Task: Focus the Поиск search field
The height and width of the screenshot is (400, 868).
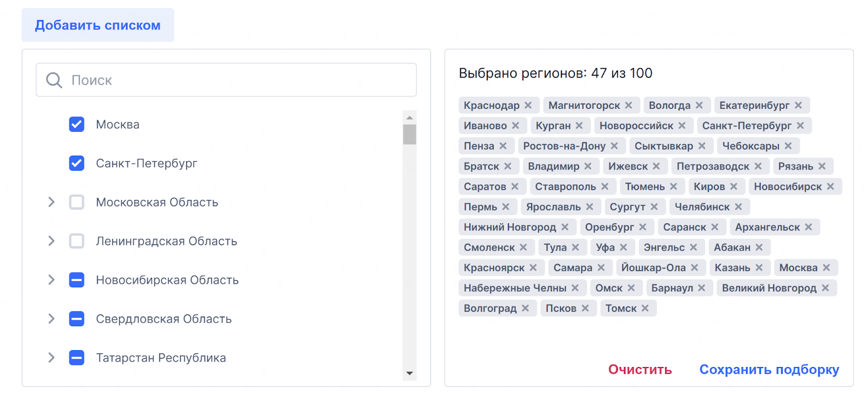Action: (239, 80)
